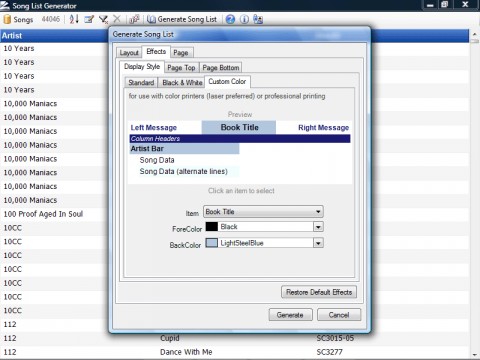Click the Generate button
480x360 pixels.
pyautogui.click(x=290, y=315)
